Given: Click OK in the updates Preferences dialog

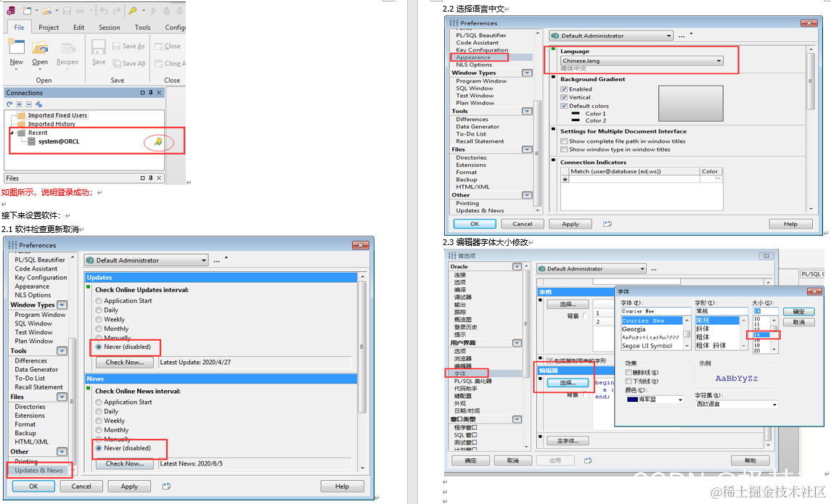Looking at the screenshot, I should pos(33,486).
